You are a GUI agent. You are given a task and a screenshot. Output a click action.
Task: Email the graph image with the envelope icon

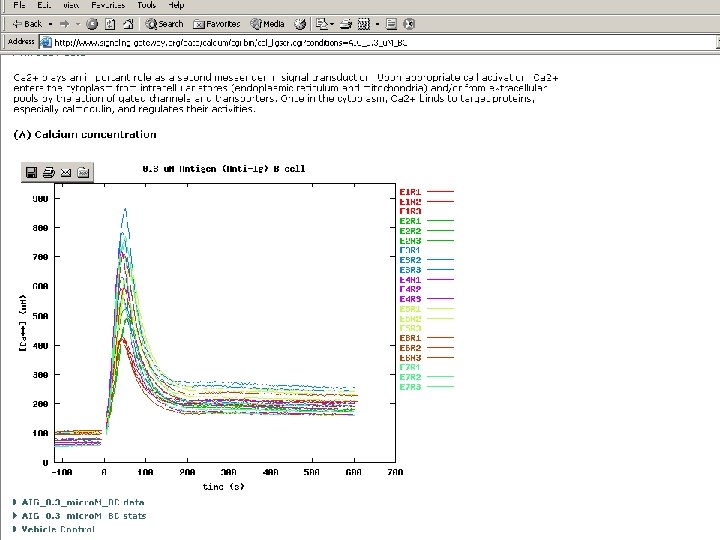[66, 173]
